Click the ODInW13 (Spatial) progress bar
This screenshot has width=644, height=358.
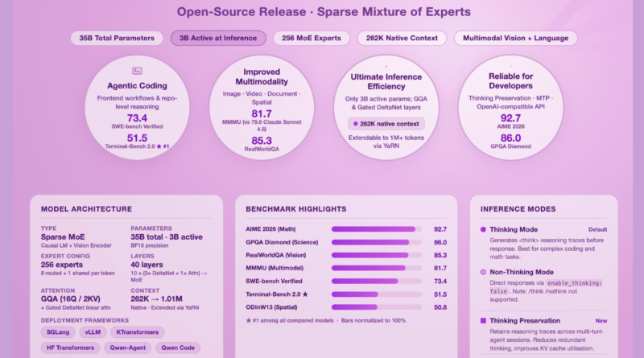click(377, 307)
